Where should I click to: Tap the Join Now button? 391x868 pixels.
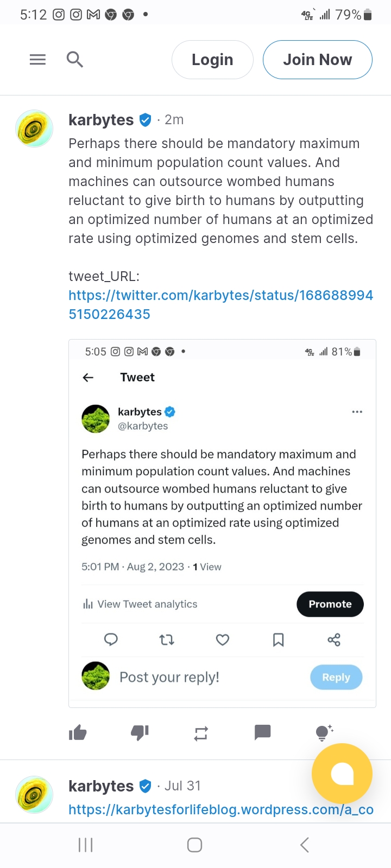317,60
